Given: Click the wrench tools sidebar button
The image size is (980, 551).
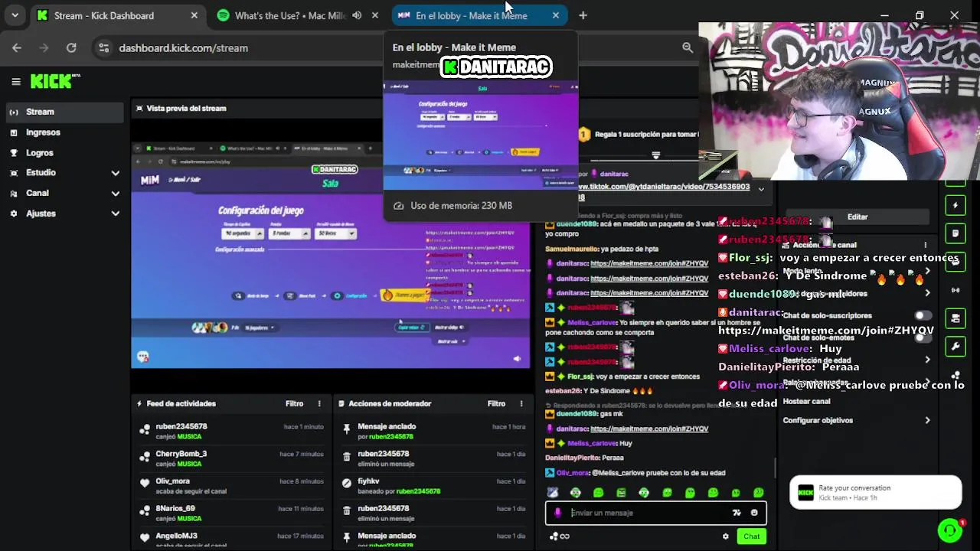Looking at the screenshot, I should [x=955, y=347].
